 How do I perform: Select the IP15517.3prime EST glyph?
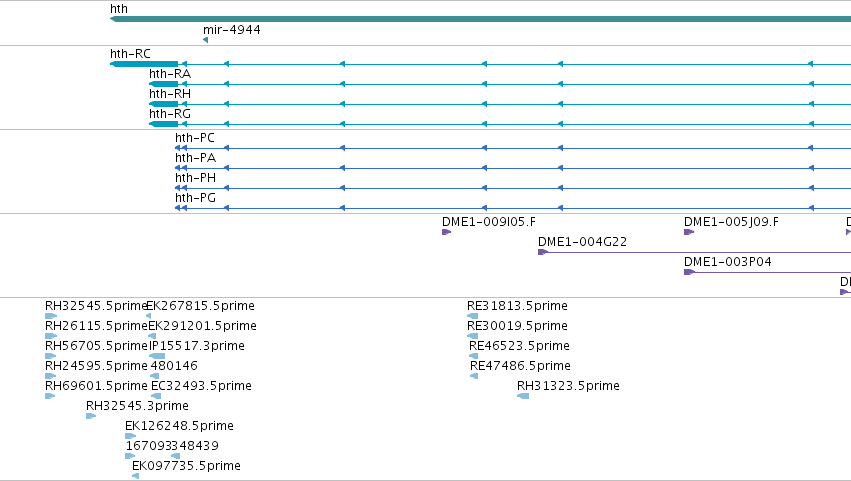pyautogui.click(x=156, y=356)
